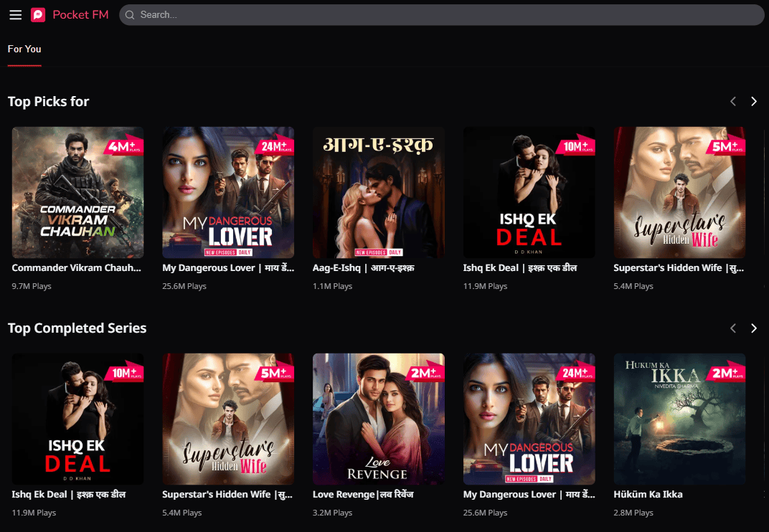Image resolution: width=769 pixels, height=532 pixels.
Task: Click the Top Completed Series heading
Action: click(77, 328)
